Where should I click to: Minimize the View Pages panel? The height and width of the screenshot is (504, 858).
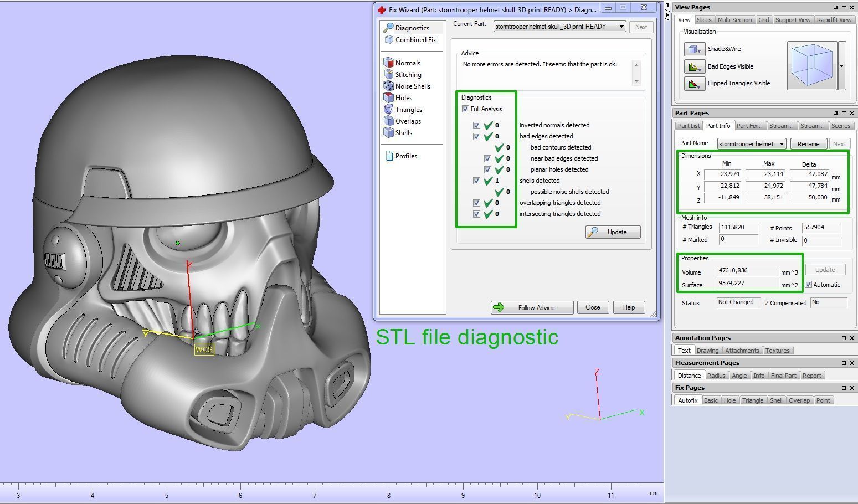click(x=844, y=7)
